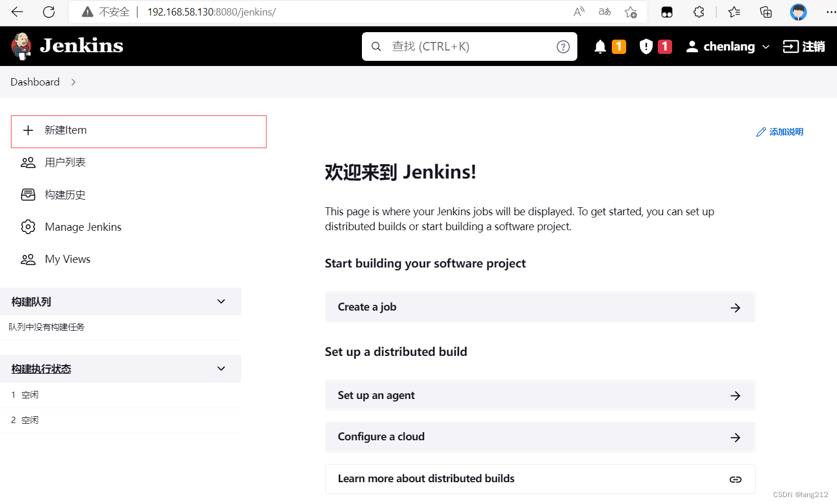This screenshot has width=837, height=504.
Task: Click the chain link icon on Learn more
Action: (735, 480)
